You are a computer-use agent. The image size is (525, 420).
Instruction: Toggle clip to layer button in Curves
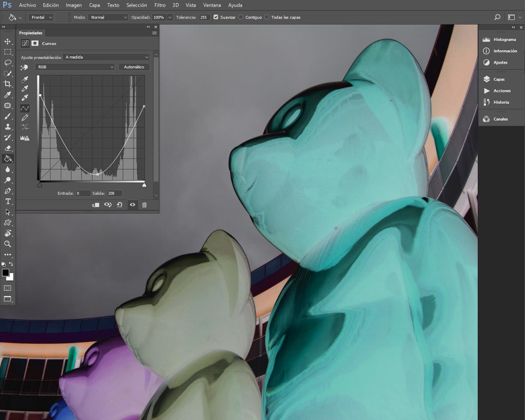(95, 205)
